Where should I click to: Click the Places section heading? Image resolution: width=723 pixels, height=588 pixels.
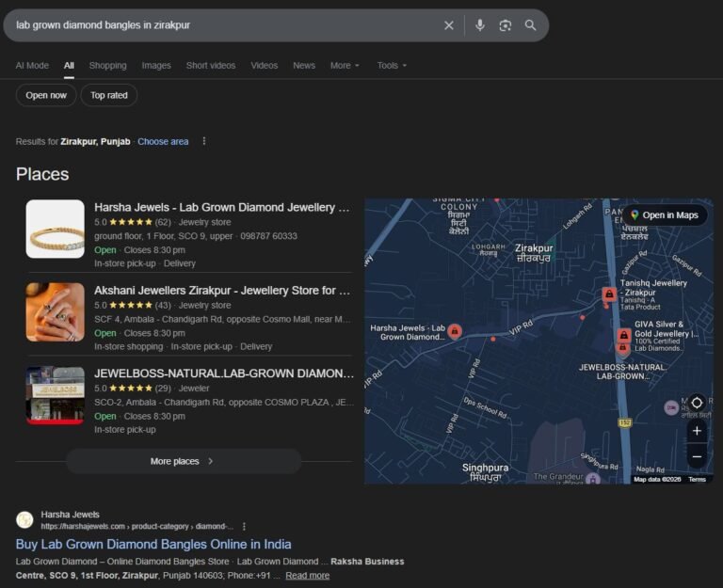click(x=42, y=174)
